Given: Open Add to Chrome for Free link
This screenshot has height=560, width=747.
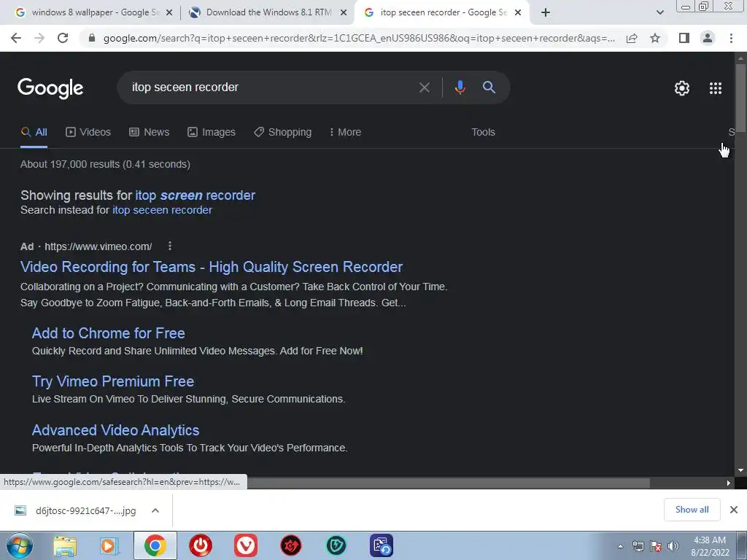Looking at the screenshot, I should coord(109,333).
